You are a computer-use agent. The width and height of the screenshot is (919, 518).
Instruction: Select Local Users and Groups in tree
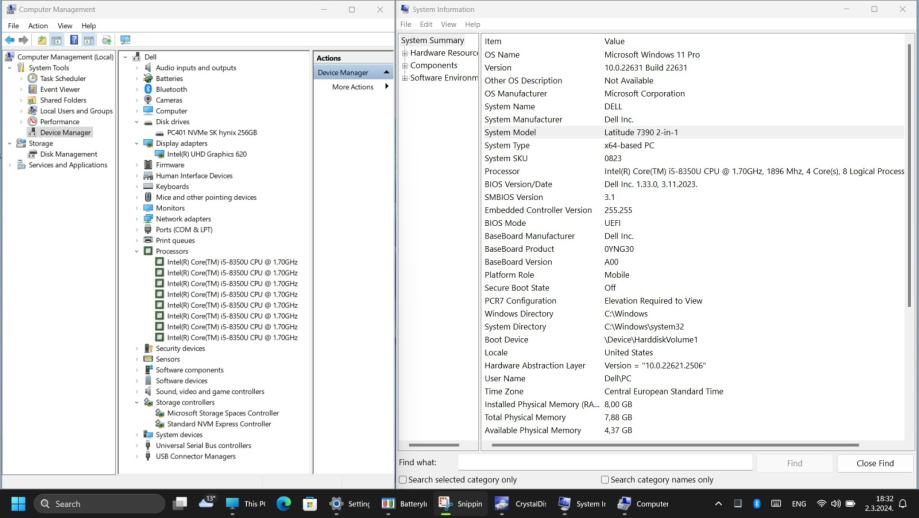point(76,111)
